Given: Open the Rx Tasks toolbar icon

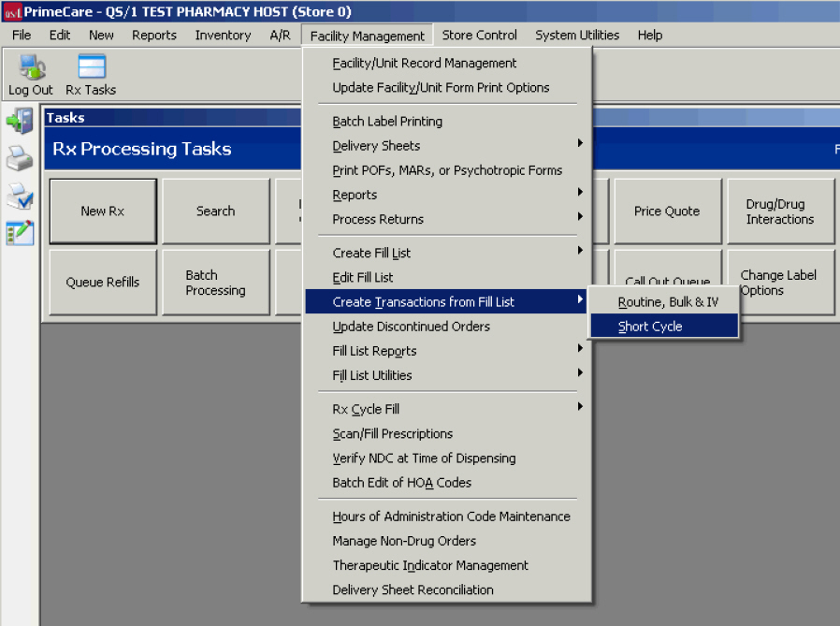Looking at the screenshot, I should pyautogui.click(x=91, y=74).
